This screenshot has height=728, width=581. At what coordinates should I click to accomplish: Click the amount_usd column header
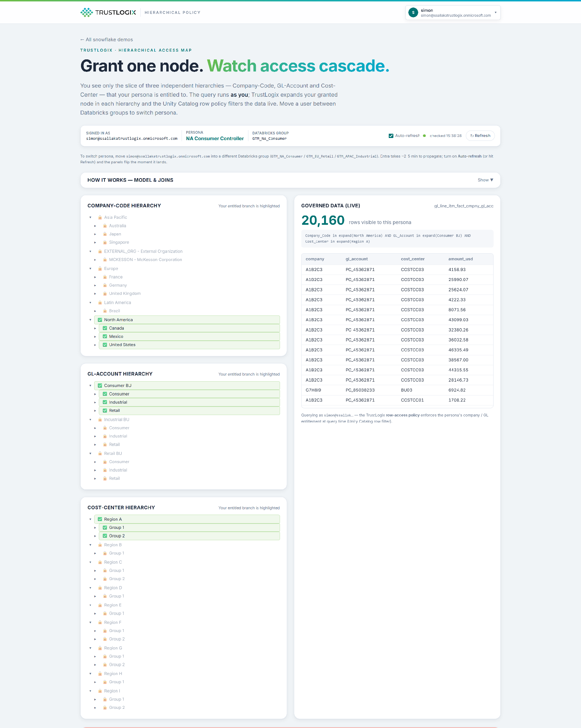pos(461,259)
